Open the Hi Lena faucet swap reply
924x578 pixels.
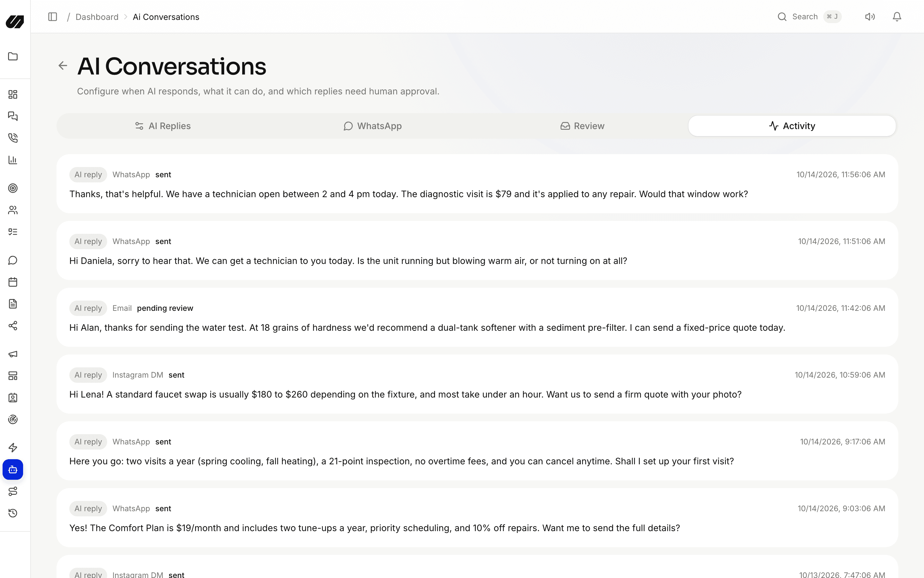[x=477, y=384]
